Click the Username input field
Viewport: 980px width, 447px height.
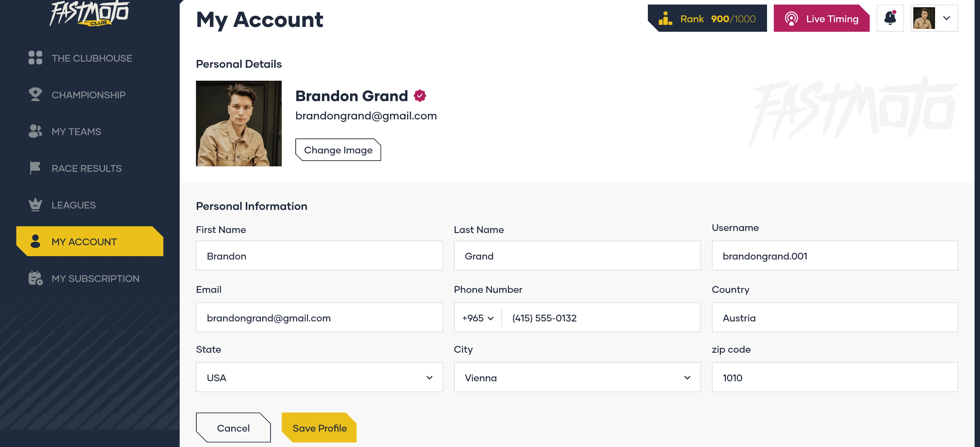pos(834,256)
